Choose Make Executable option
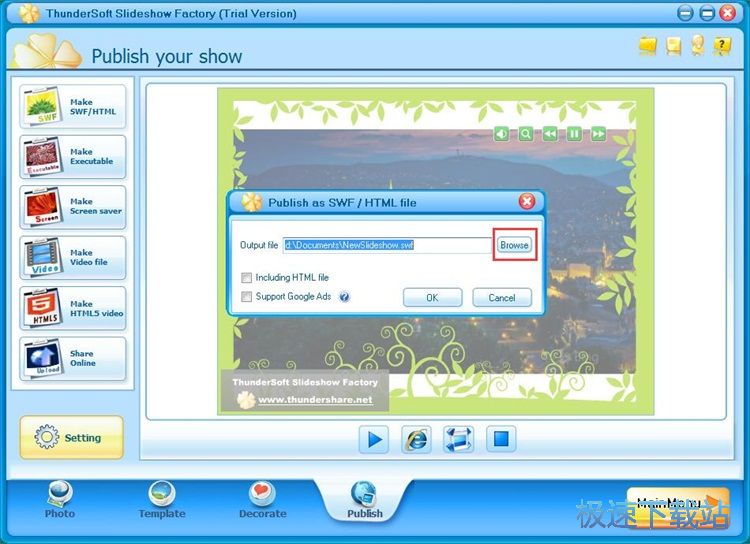The height and width of the screenshot is (544, 750). point(73,156)
